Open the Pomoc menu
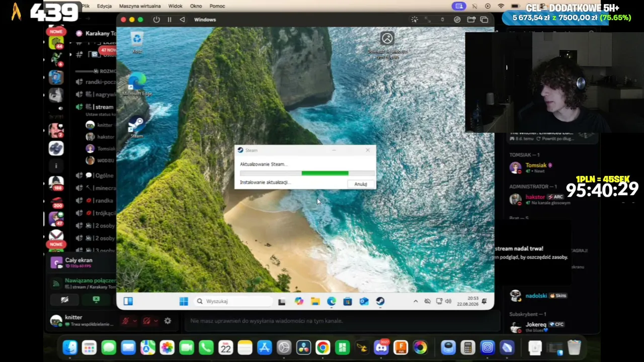This screenshot has height=362, width=644. click(x=217, y=6)
